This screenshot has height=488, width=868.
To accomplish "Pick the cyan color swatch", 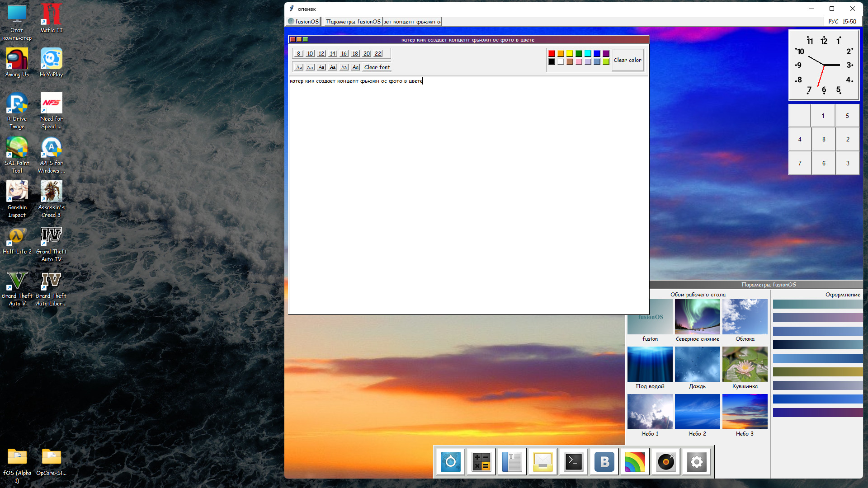I will coord(588,53).
